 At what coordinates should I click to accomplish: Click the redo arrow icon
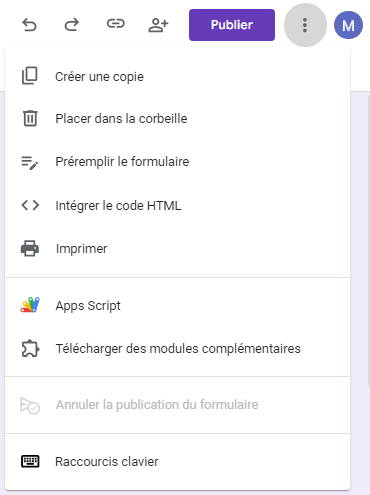pyautogui.click(x=72, y=25)
